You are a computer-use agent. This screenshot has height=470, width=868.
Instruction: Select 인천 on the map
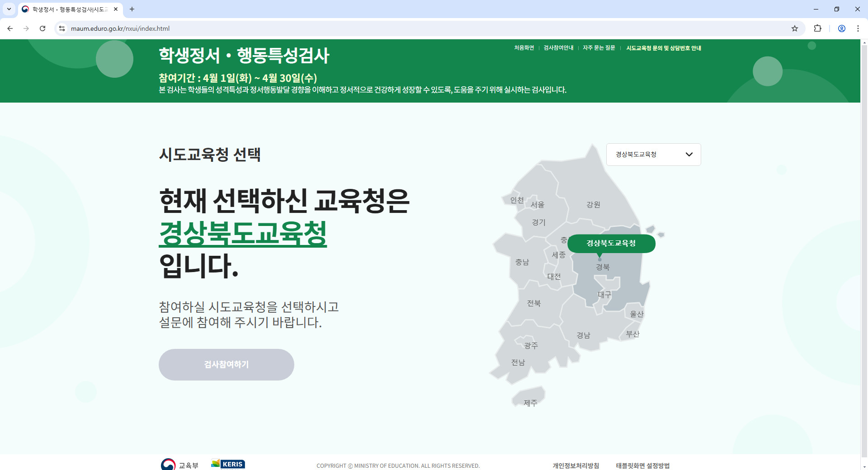[x=517, y=200]
